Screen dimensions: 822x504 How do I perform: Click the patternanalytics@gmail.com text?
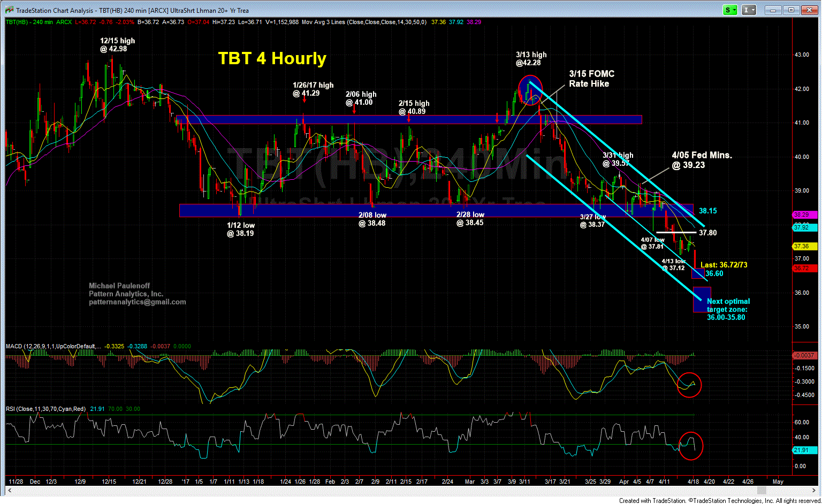(138, 302)
